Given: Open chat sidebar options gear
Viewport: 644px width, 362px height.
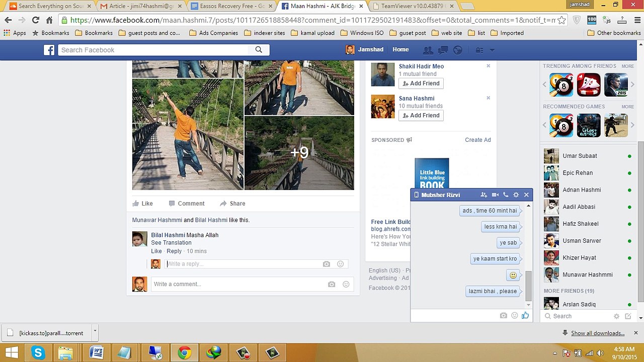Looking at the screenshot, I should pos(616,316).
